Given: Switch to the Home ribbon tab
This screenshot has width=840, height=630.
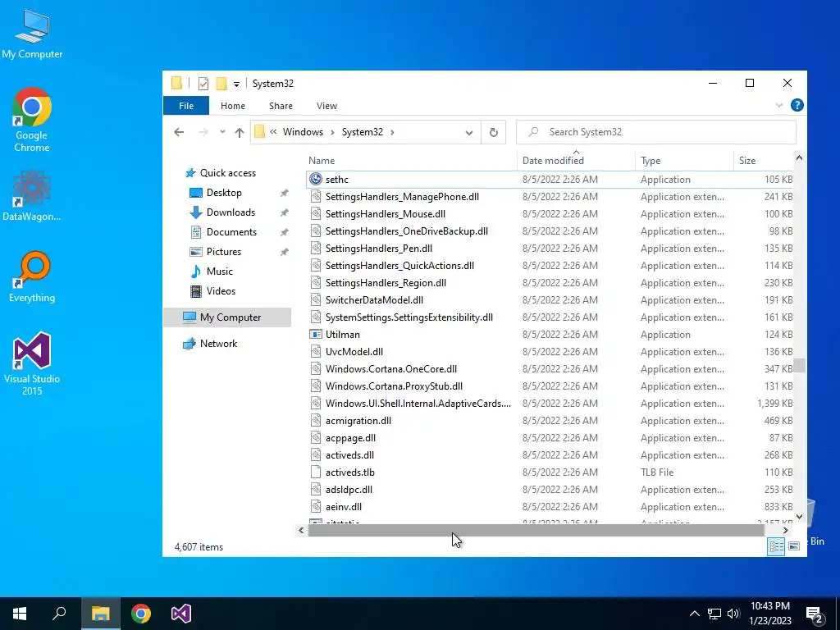Looking at the screenshot, I should tap(232, 106).
